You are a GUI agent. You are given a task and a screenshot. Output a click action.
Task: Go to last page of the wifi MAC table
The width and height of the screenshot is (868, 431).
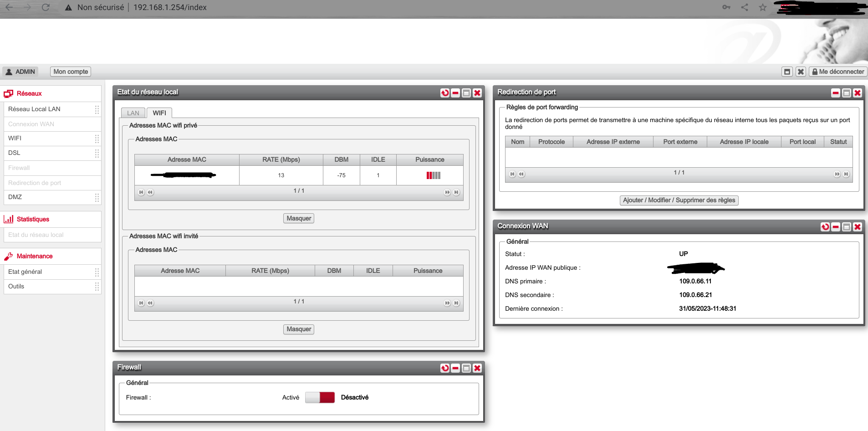(x=457, y=192)
